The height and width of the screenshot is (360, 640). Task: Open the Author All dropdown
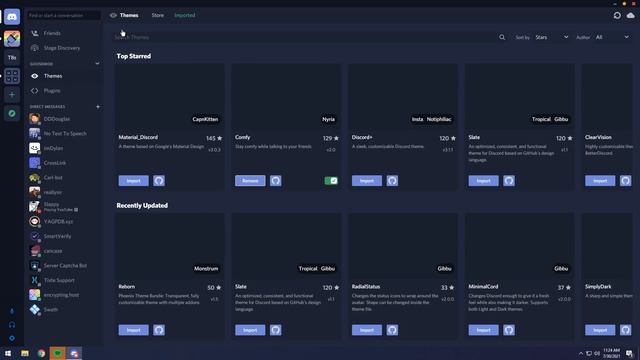[x=612, y=37]
